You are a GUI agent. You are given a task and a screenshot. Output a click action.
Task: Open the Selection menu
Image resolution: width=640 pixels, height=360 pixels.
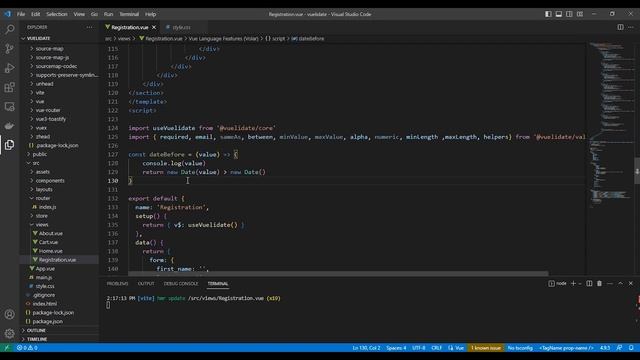[x=57, y=14]
